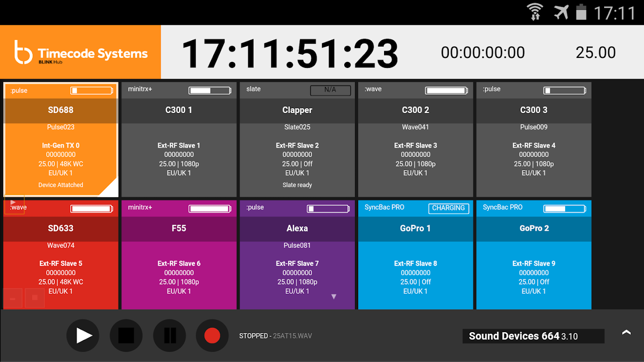The width and height of the screenshot is (644, 362).
Task: Tap the main timecode 17:11:51:23 display
Action: point(290,53)
